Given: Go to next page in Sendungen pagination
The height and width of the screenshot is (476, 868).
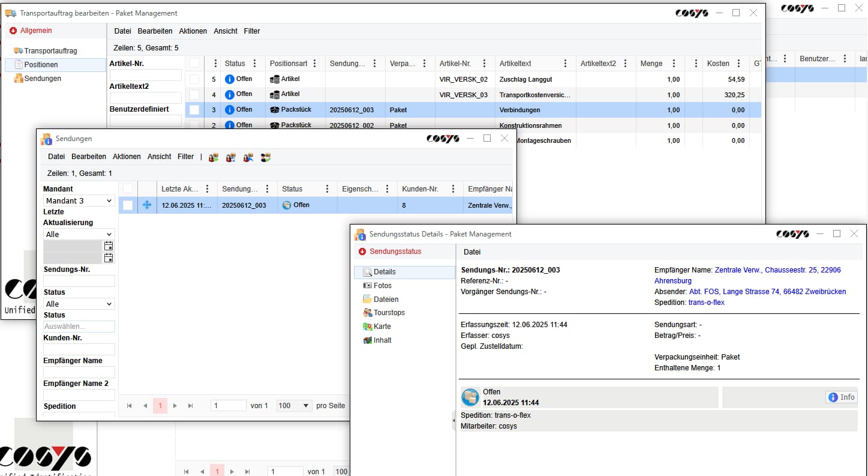Looking at the screenshot, I should pos(175,406).
